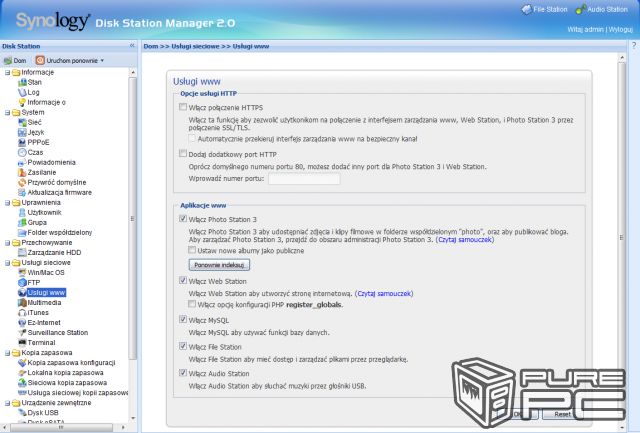Open Audio Station from header
Viewport: 640px width, 433px height.
(602, 9)
